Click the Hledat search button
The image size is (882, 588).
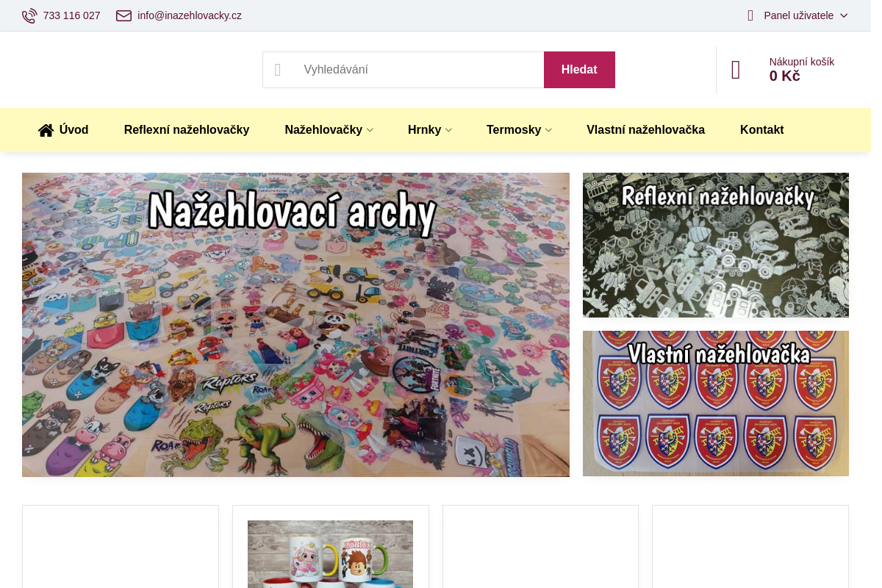[579, 70]
